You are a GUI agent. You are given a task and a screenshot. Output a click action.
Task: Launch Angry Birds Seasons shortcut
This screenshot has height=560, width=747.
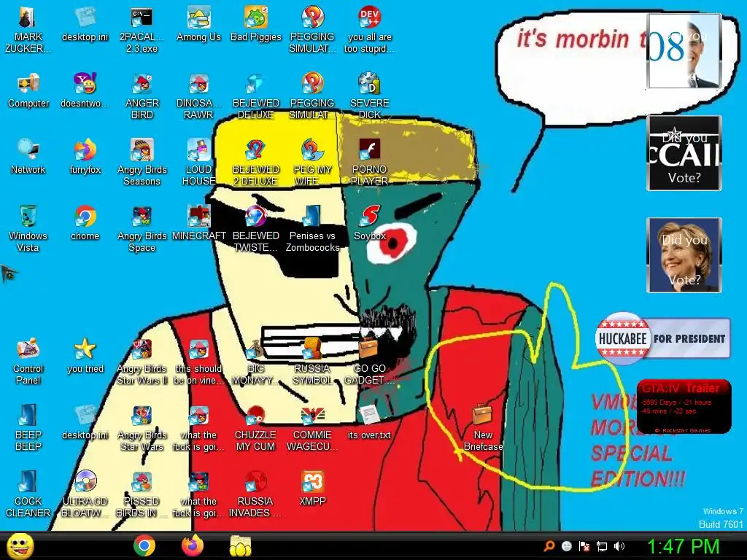(142, 163)
